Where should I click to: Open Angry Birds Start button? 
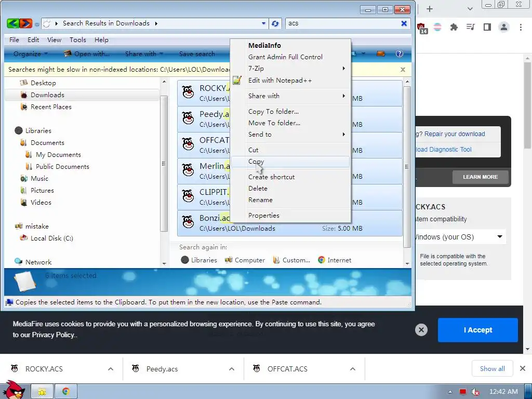13,390
